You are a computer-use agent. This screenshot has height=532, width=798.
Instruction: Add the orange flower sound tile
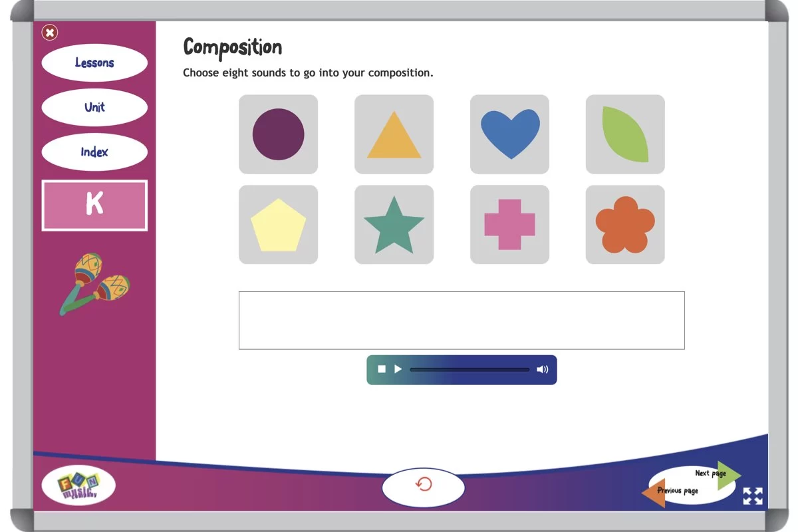pyautogui.click(x=625, y=225)
